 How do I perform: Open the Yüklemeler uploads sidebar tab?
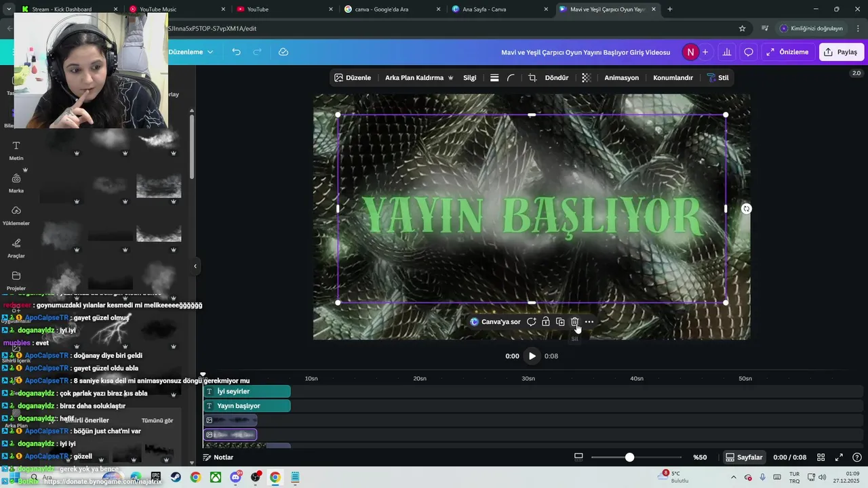coord(16,216)
